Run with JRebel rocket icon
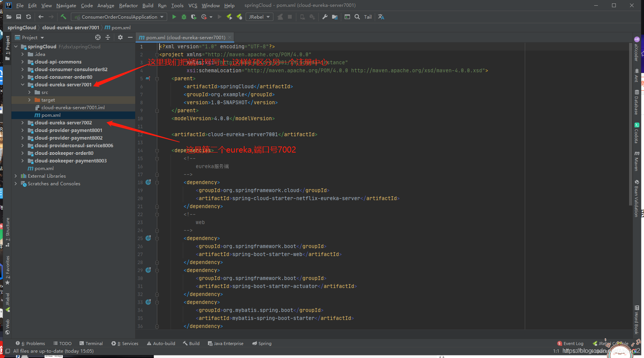 (229, 17)
